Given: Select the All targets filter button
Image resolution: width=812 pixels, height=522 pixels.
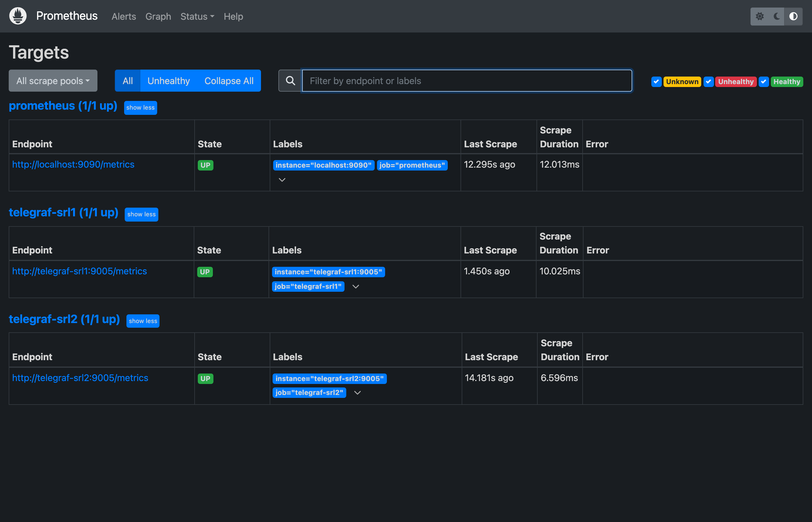Looking at the screenshot, I should 127,81.
